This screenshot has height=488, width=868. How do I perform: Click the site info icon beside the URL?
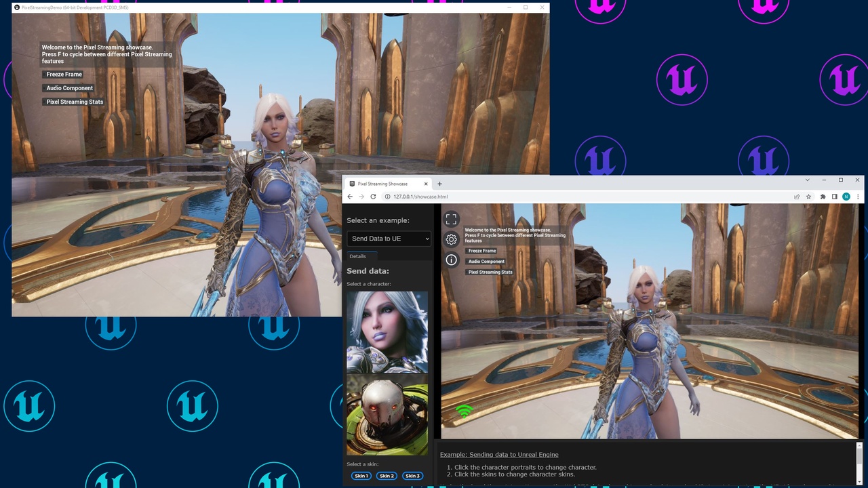coord(387,197)
